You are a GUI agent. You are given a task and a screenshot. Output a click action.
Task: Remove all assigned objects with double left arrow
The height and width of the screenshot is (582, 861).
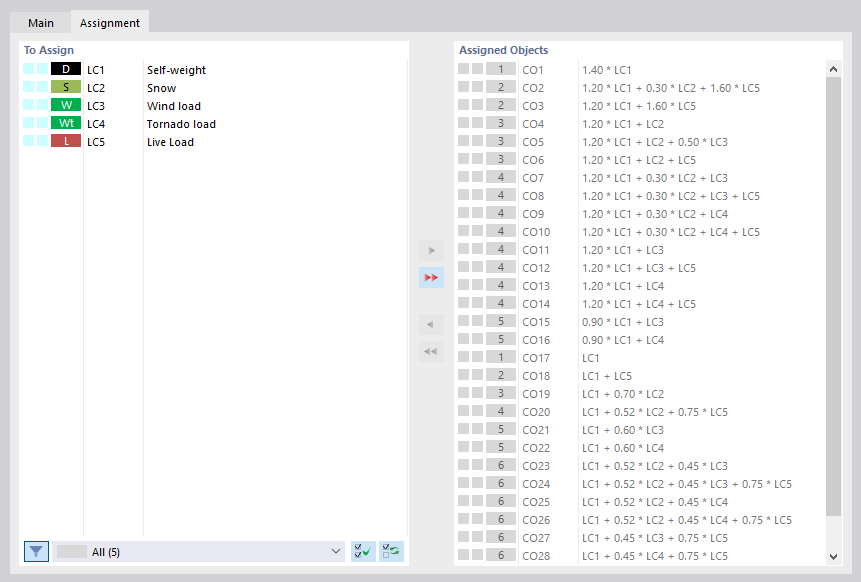coord(430,351)
